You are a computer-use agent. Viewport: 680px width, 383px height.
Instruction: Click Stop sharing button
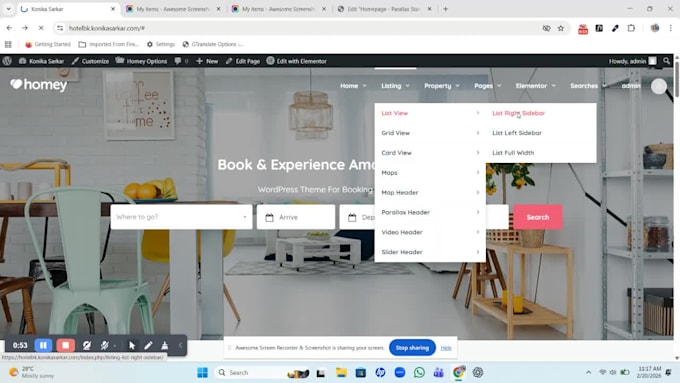pyautogui.click(x=412, y=347)
